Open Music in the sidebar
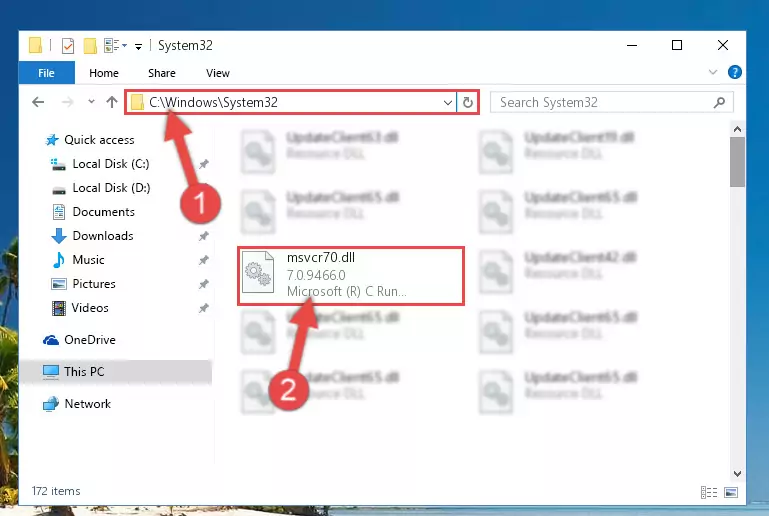The height and width of the screenshot is (516, 769). (x=78, y=259)
